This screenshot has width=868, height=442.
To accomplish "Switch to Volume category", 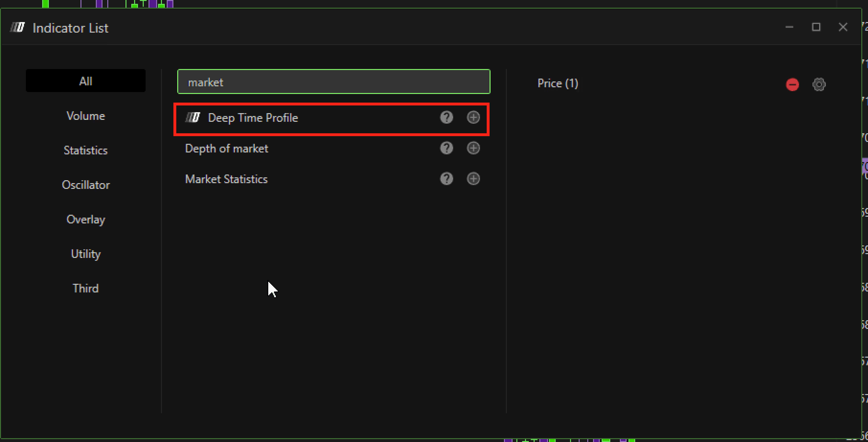I will tap(86, 116).
